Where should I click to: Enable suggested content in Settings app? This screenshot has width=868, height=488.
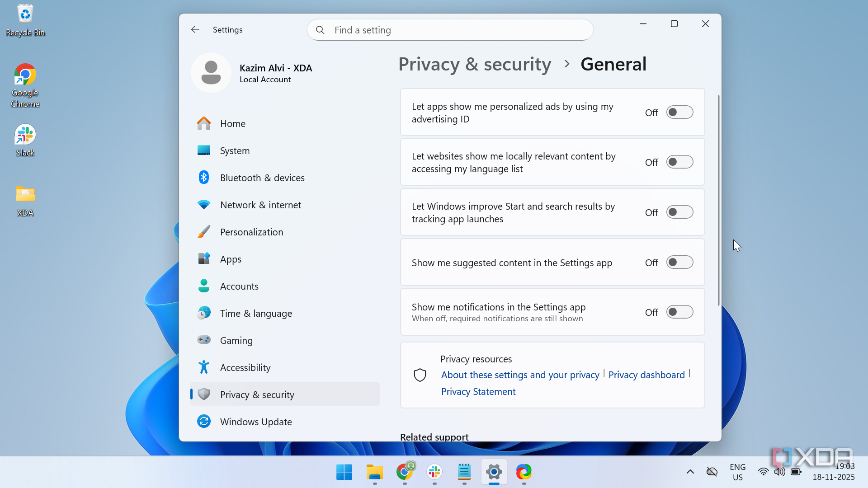click(x=679, y=263)
